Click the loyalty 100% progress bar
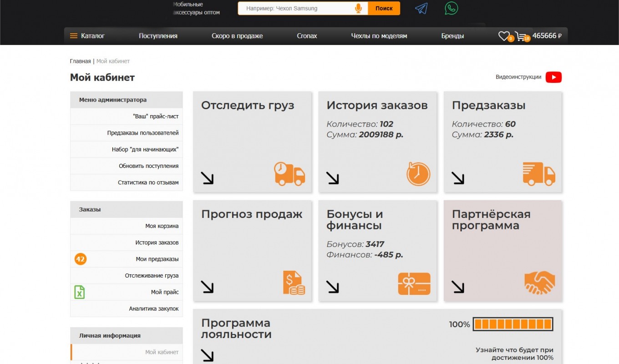The image size is (619, 364). tap(512, 324)
